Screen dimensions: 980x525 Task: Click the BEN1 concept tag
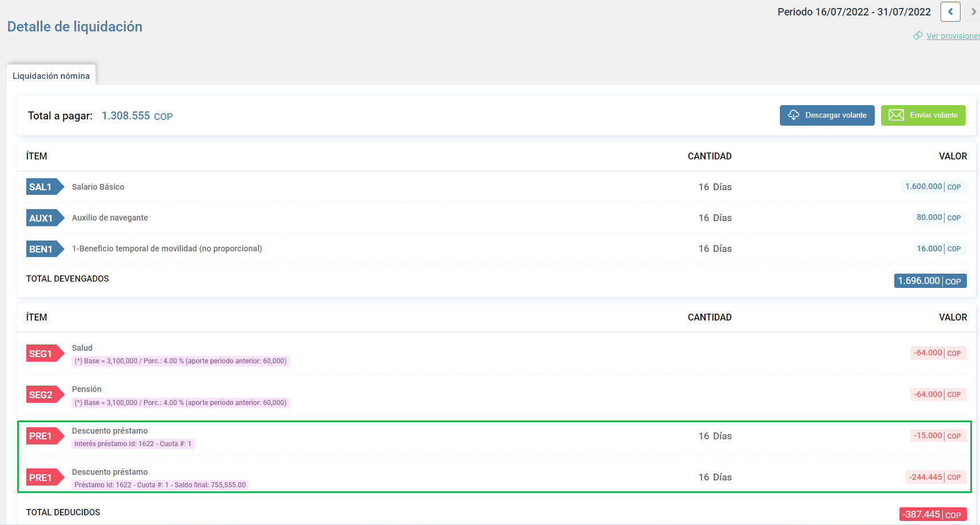pos(45,249)
